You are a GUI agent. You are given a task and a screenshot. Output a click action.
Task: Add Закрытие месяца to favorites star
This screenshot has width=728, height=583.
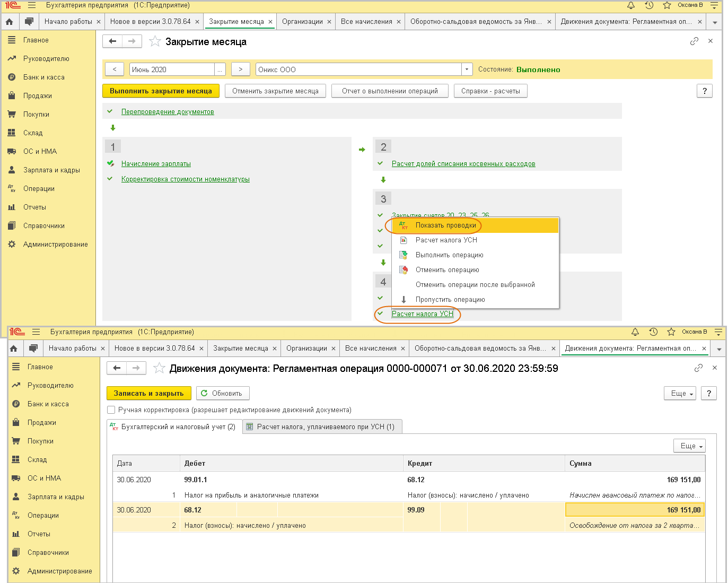[155, 41]
